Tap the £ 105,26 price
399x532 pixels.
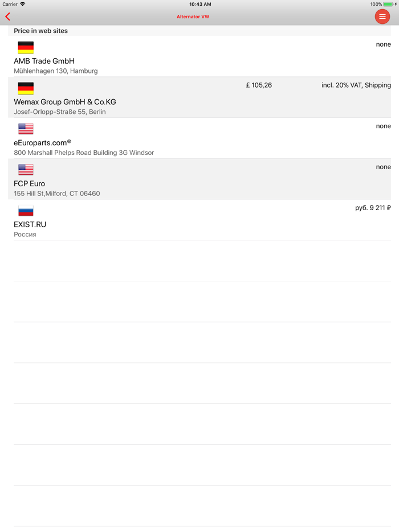259,85
